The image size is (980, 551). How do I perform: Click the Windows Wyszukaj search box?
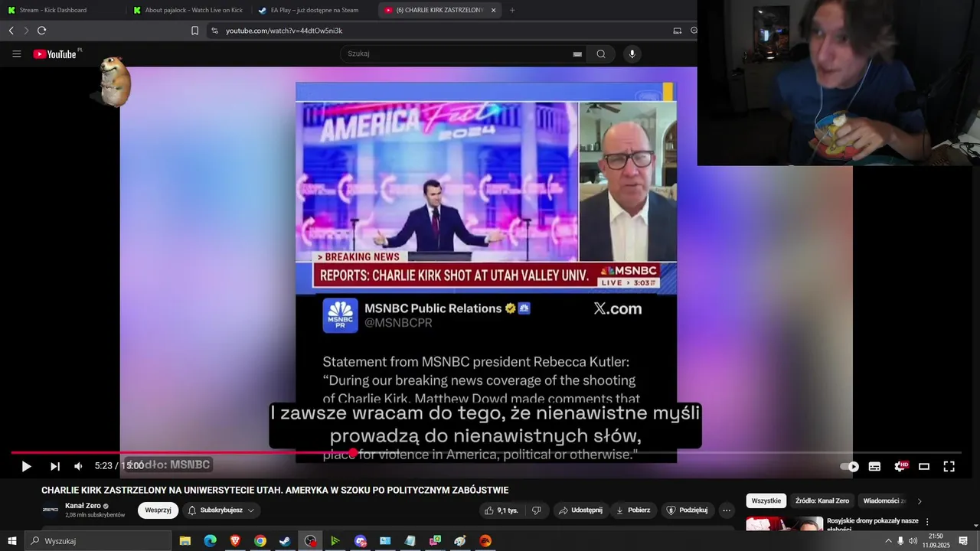98,541
